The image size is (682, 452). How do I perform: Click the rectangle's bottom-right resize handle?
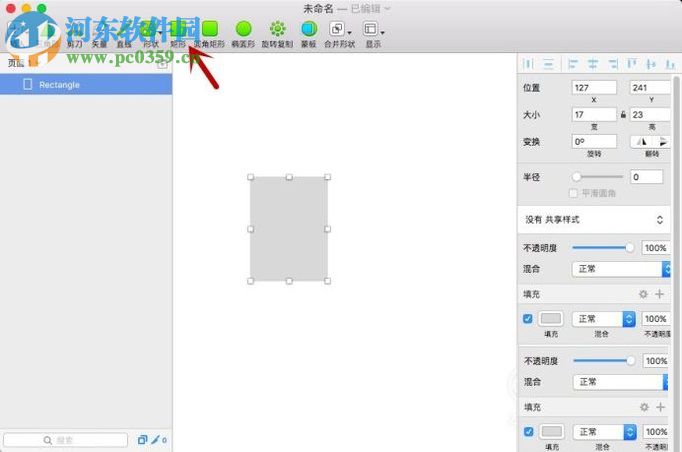point(328,281)
